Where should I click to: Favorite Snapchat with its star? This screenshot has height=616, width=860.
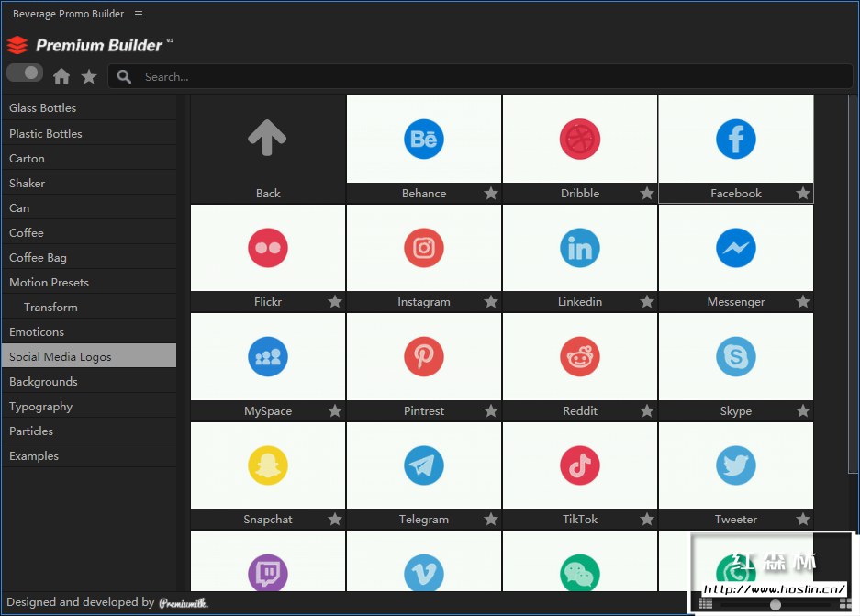click(335, 519)
